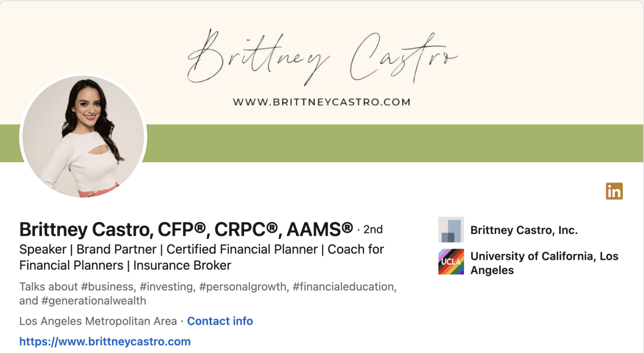Open University of California, Los Angeles page

click(544, 263)
